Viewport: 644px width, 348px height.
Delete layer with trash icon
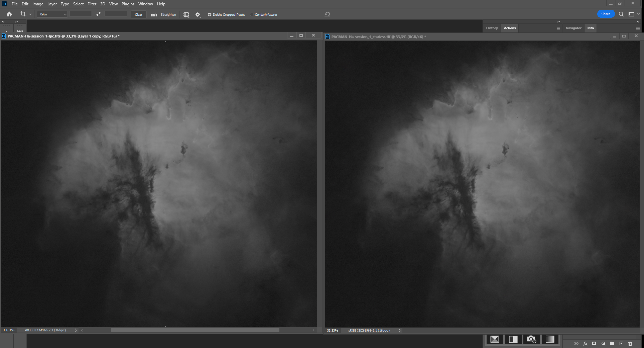click(630, 344)
